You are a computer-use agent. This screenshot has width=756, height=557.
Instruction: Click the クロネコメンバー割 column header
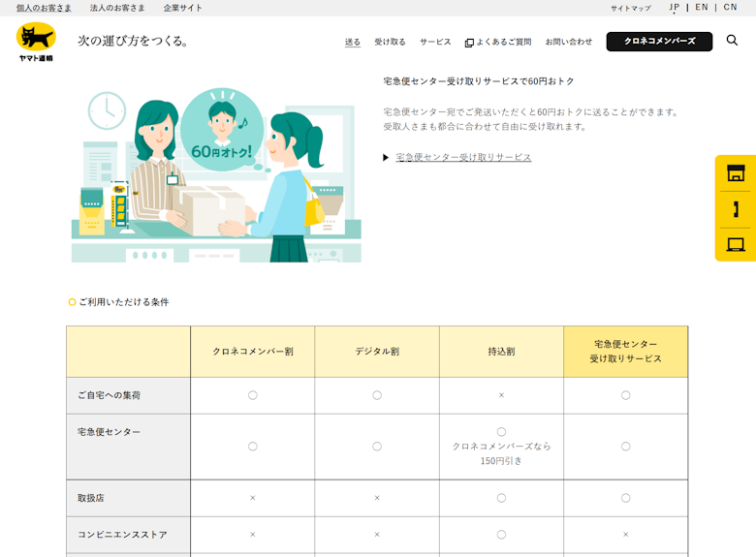tap(253, 352)
